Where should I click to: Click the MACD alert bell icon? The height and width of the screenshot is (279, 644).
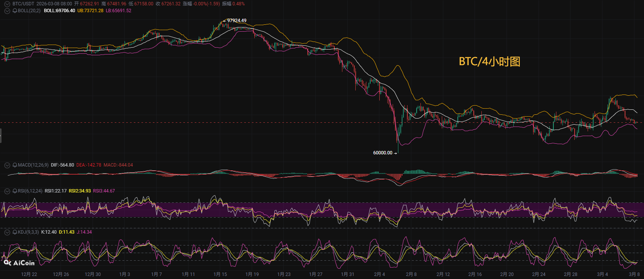15,165
